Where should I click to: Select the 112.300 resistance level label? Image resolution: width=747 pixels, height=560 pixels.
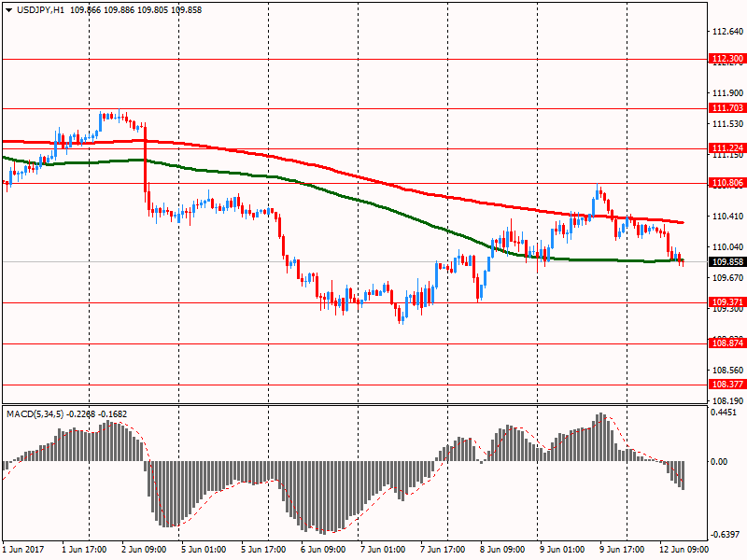[727, 59]
